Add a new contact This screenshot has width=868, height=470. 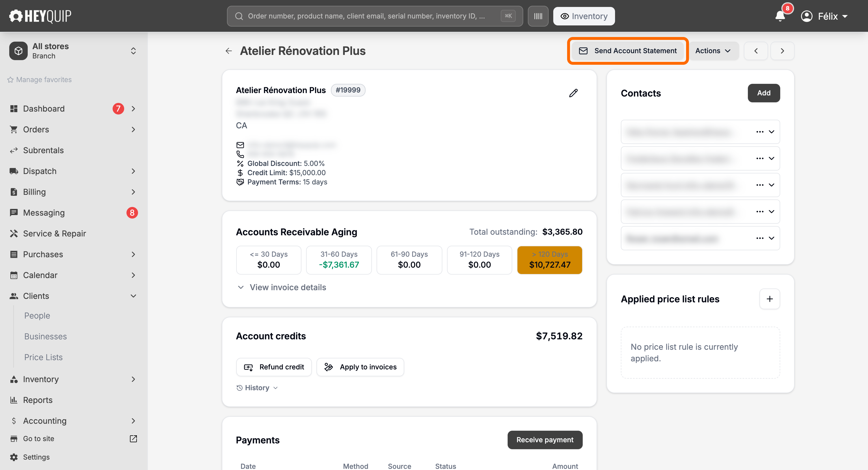763,93
